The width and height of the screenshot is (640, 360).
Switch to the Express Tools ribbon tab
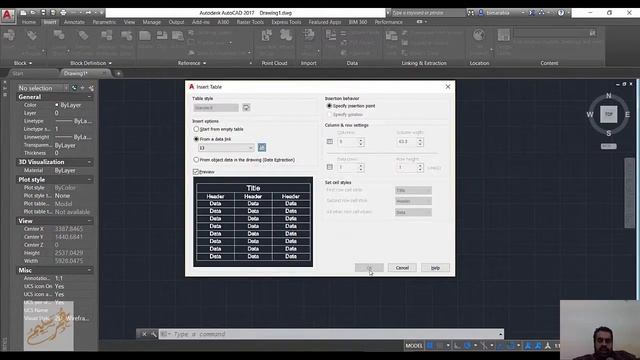pos(286,22)
